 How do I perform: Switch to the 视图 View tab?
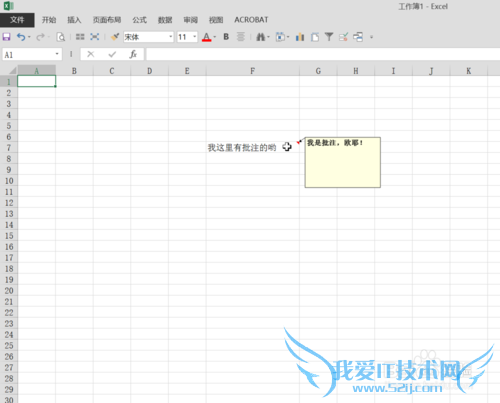click(216, 20)
